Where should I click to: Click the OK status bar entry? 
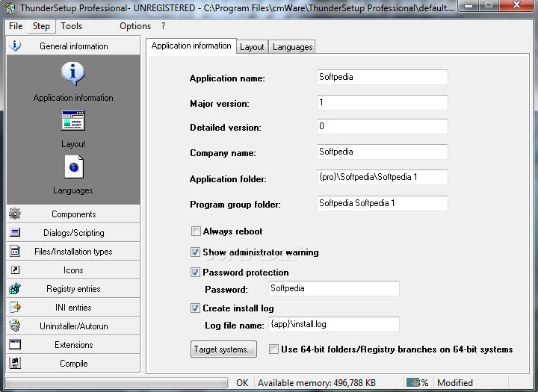(242, 383)
